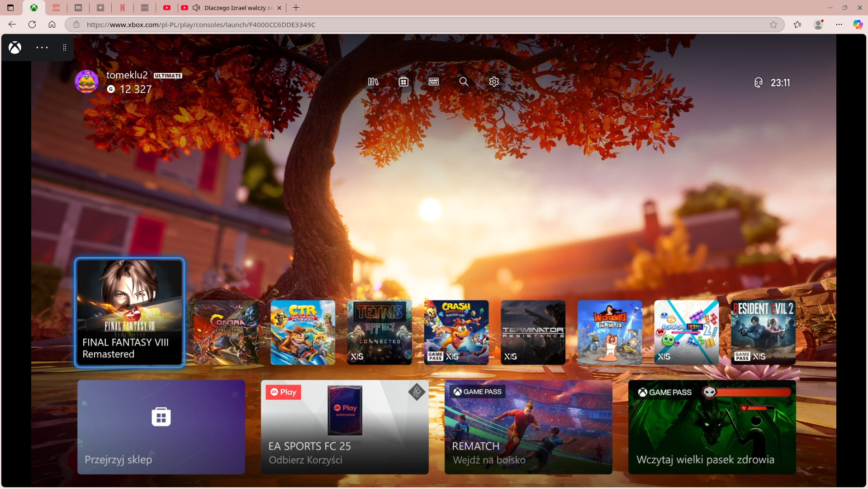Image resolution: width=868 pixels, height=489 pixels.
Task: Open browser Settings and more menu
Action: pyautogui.click(x=839, y=24)
